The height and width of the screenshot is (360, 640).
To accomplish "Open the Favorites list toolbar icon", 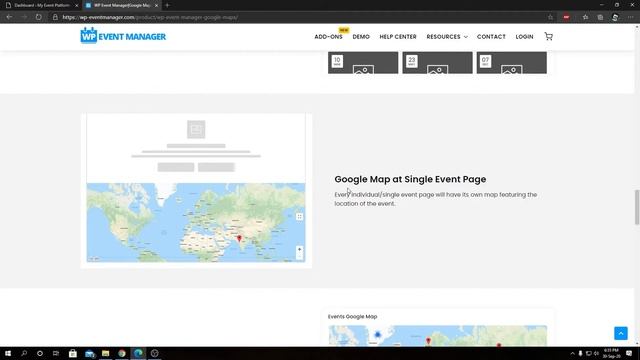I will click(585, 17).
